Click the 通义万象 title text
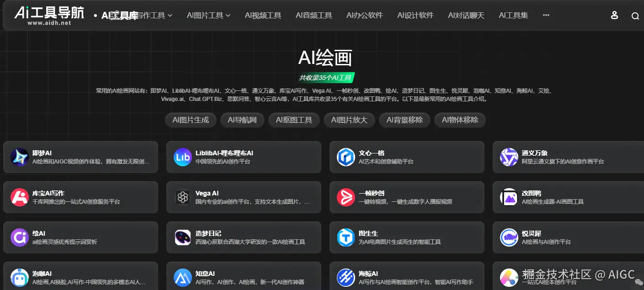 535,153
